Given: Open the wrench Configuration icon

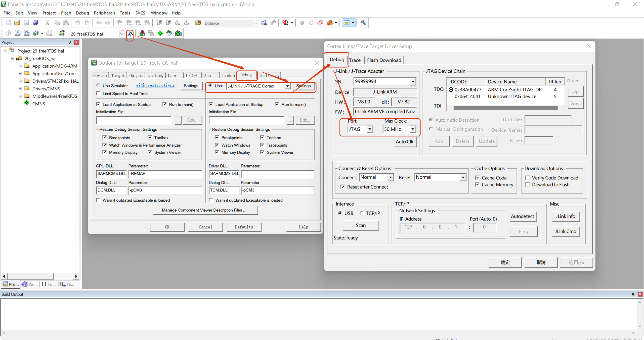Looking at the screenshot, I should point(363,23).
